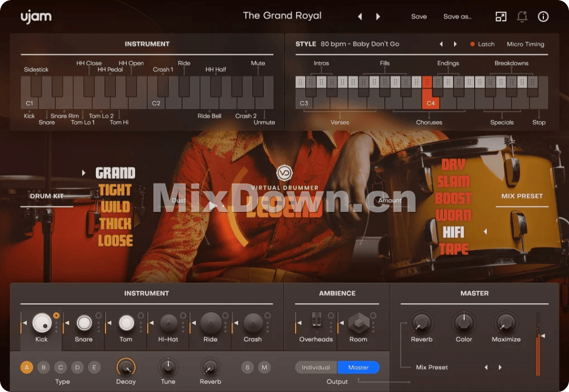Open the notifications bell

(x=522, y=16)
